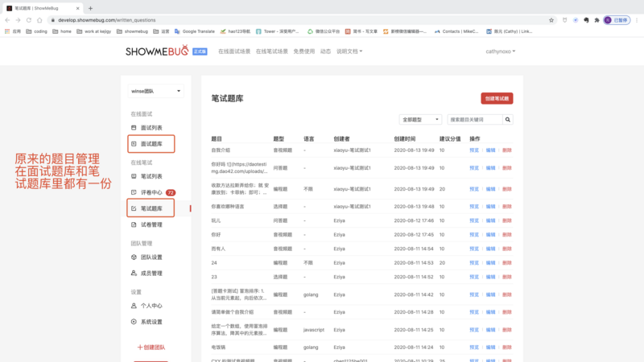Delete the question titled 23

(507, 277)
